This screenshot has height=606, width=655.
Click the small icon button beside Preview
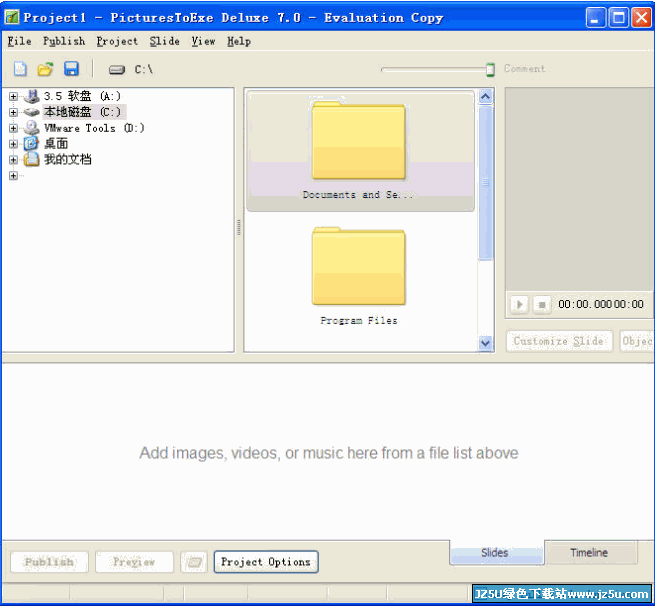194,562
